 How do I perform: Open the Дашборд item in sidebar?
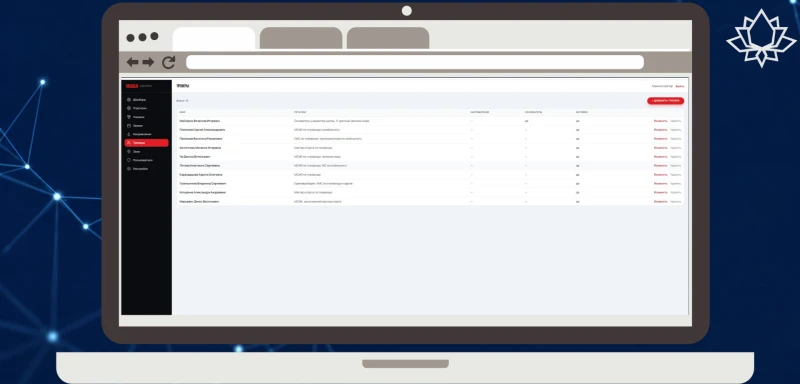tap(139, 99)
